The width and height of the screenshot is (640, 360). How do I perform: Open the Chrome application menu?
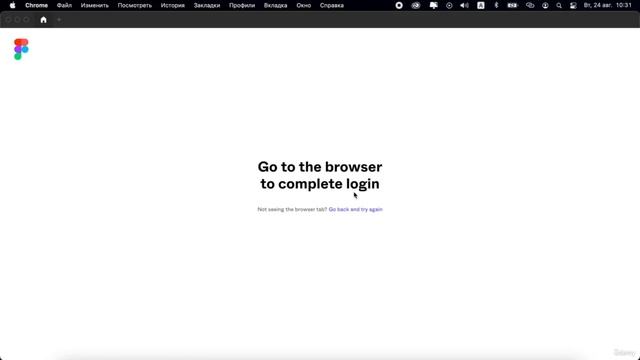coord(36,5)
